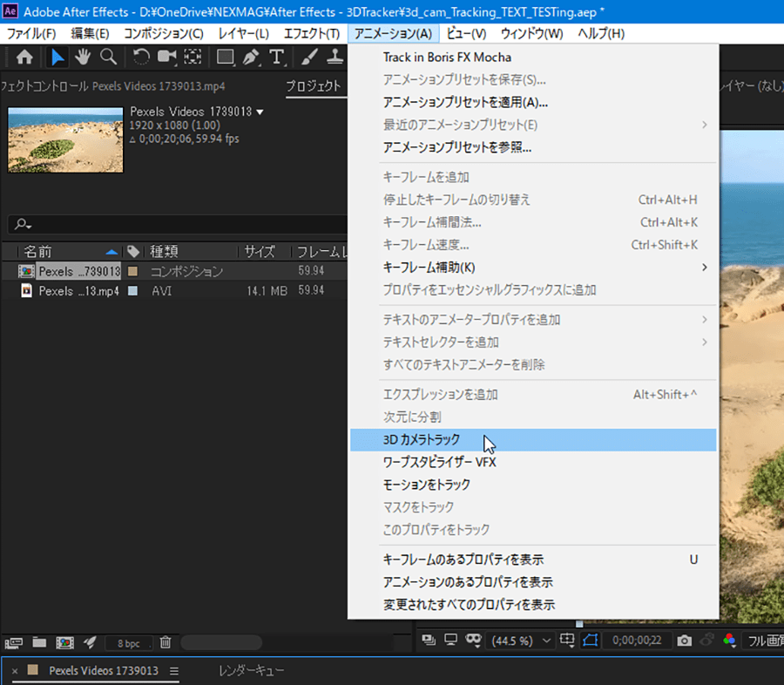
Task: Select the Zoom magnifier tool
Action: point(108,57)
